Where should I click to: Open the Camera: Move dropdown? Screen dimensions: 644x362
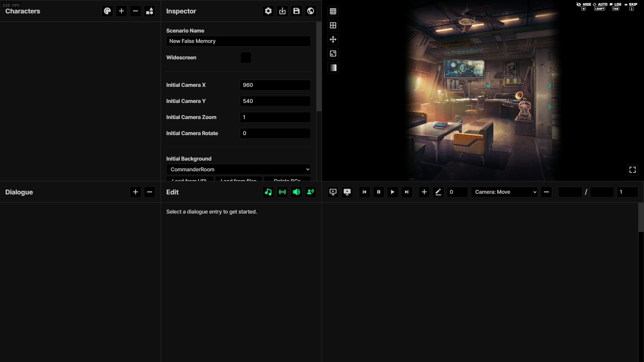[504, 192]
